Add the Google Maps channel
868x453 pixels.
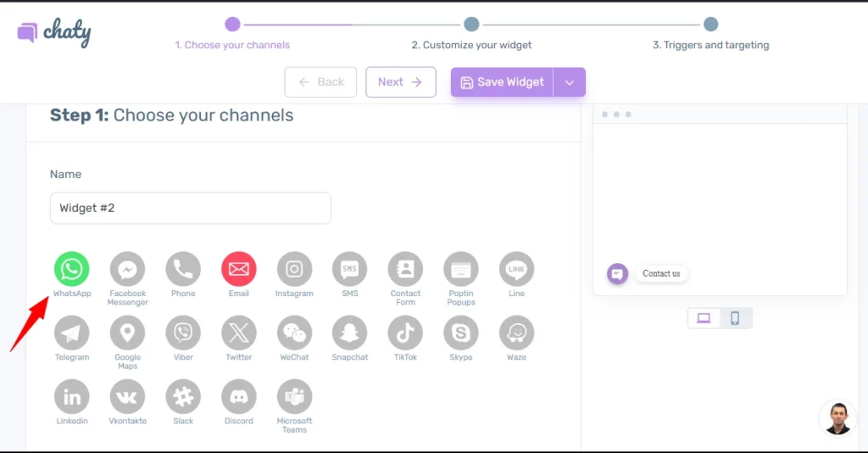coord(127,333)
